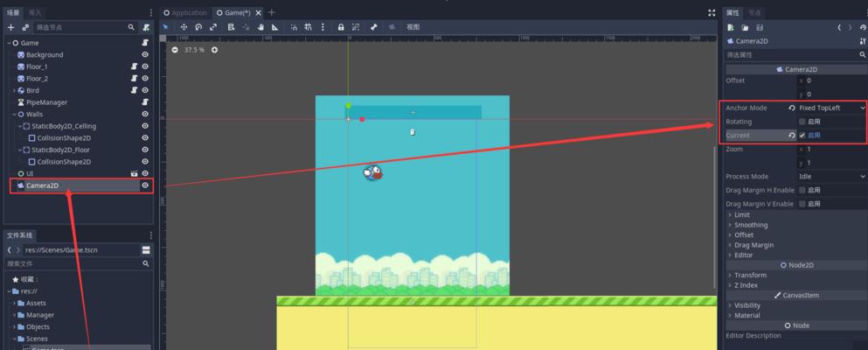This screenshot has height=350, width=868.
Task: Expand the Bird node children
Action: coord(14,90)
